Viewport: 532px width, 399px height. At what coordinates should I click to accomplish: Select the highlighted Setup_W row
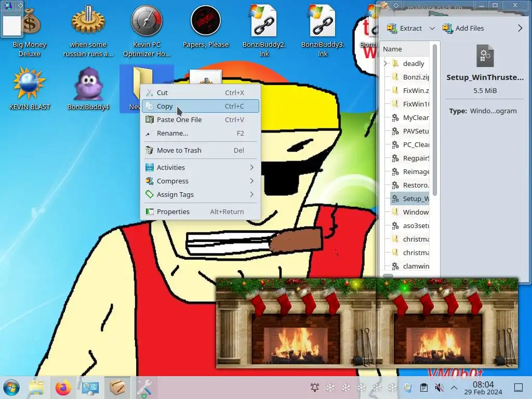(410, 198)
